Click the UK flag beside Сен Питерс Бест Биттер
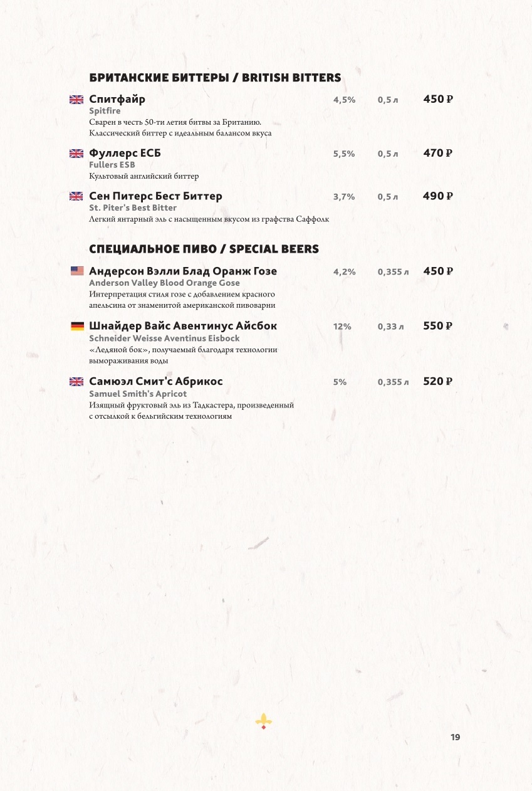 coord(76,196)
